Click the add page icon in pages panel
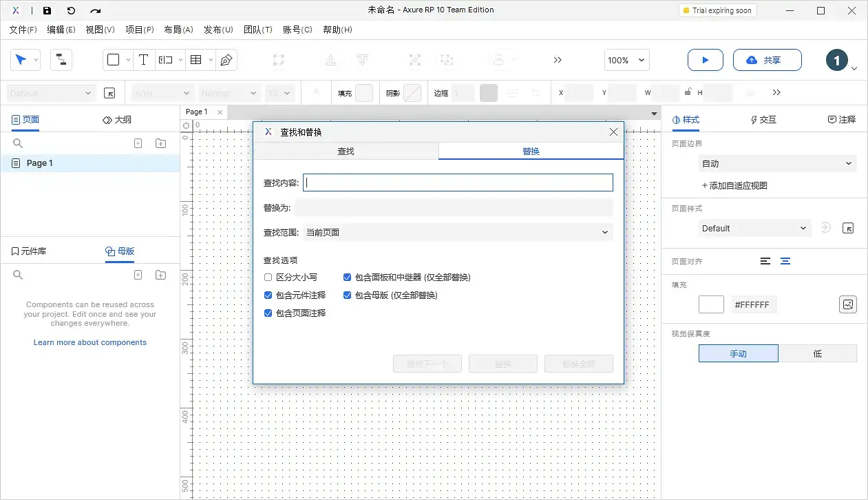 tap(138, 143)
